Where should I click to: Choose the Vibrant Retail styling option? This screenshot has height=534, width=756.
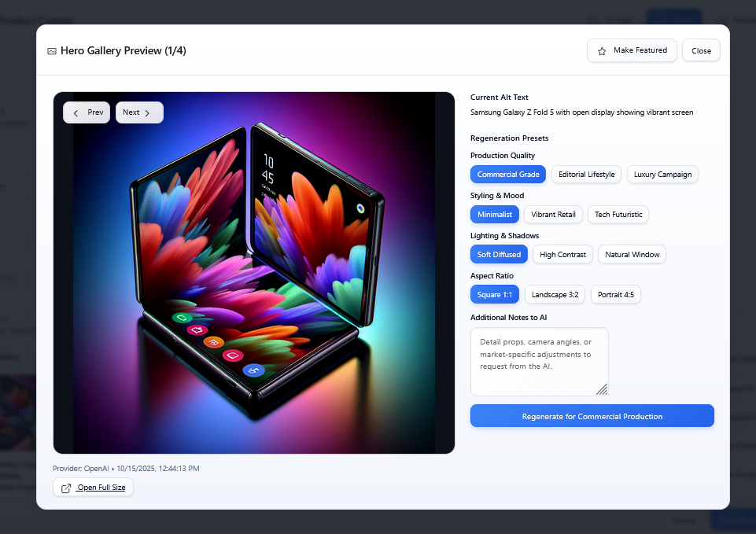click(553, 215)
